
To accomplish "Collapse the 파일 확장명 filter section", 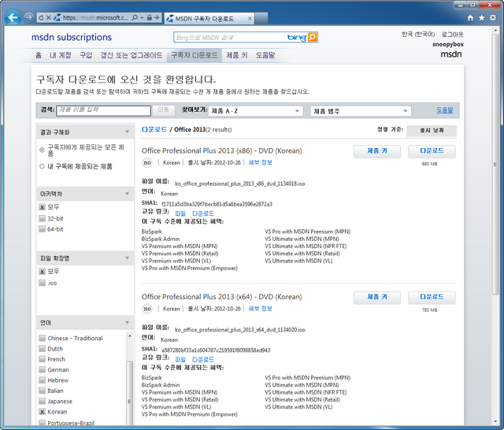I will pyautogui.click(x=128, y=258).
